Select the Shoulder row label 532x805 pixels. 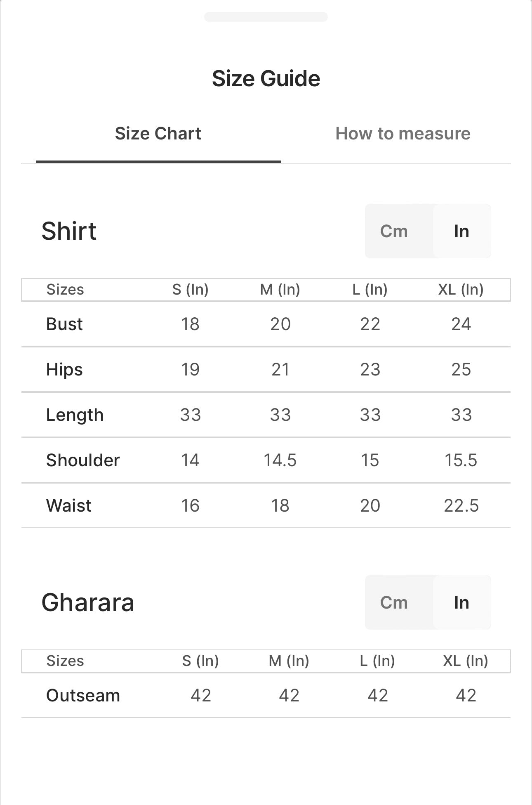point(83,460)
